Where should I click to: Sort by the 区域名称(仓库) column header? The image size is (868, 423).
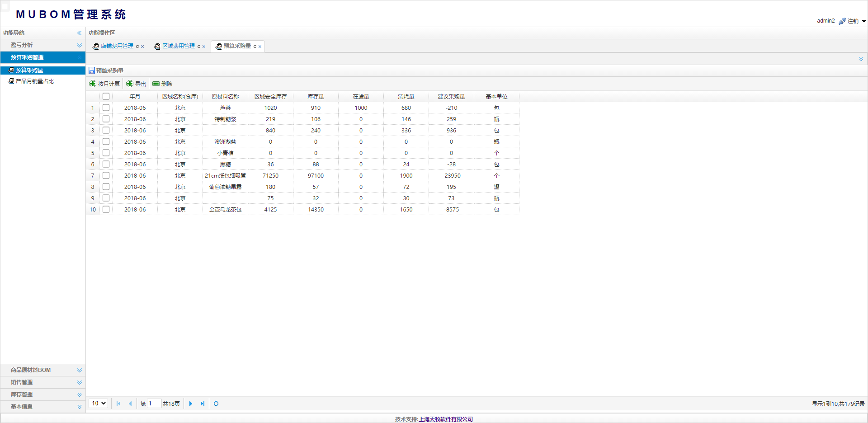coord(180,97)
